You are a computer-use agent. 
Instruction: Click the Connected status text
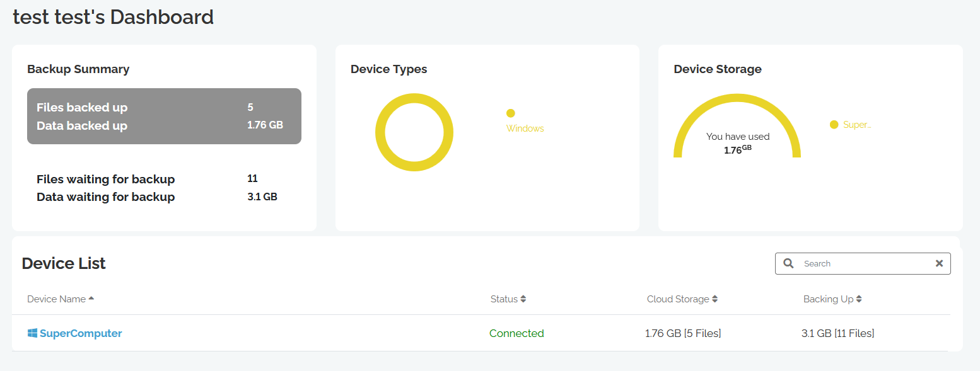point(516,333)
